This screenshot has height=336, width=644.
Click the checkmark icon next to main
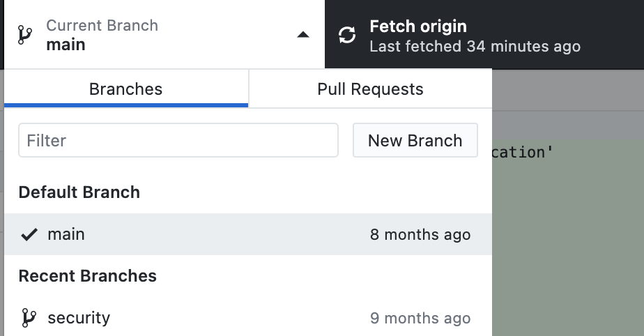29,234
